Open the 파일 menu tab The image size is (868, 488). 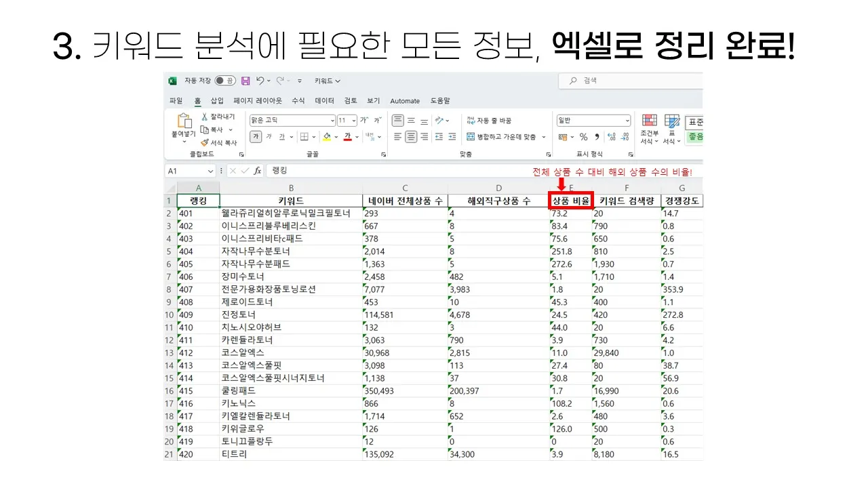click(x=176, y=101)
